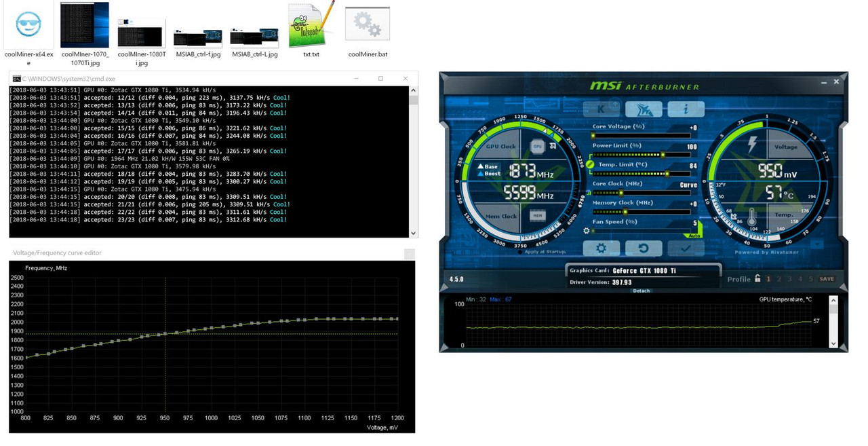Open the OC Scanner jet-logo button

(644, 109)
